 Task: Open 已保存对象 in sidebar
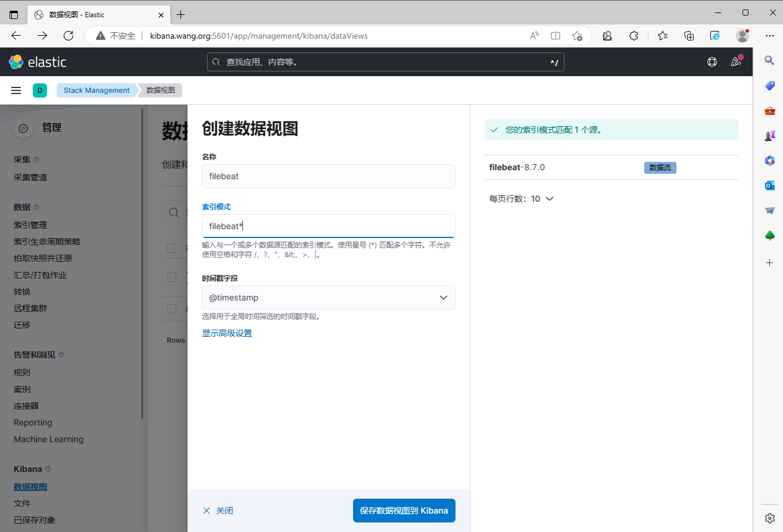tap(35, 520)
